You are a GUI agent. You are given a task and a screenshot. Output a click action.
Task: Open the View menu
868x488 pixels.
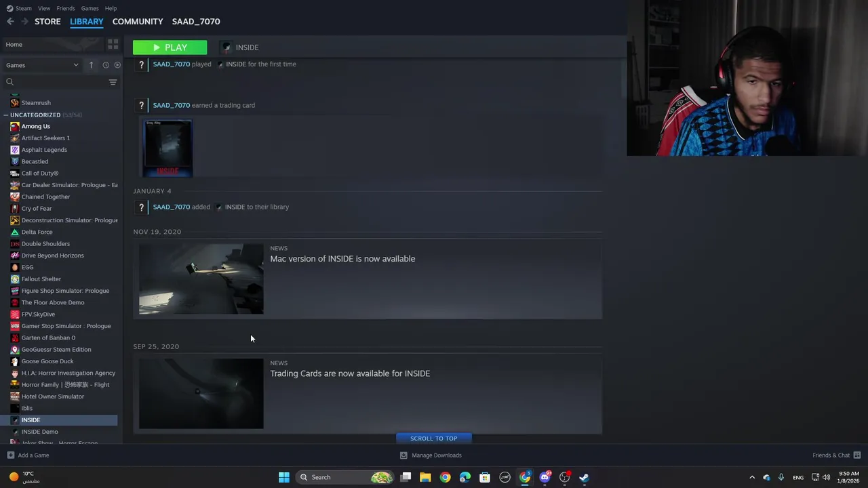click(x=44, y=8)
